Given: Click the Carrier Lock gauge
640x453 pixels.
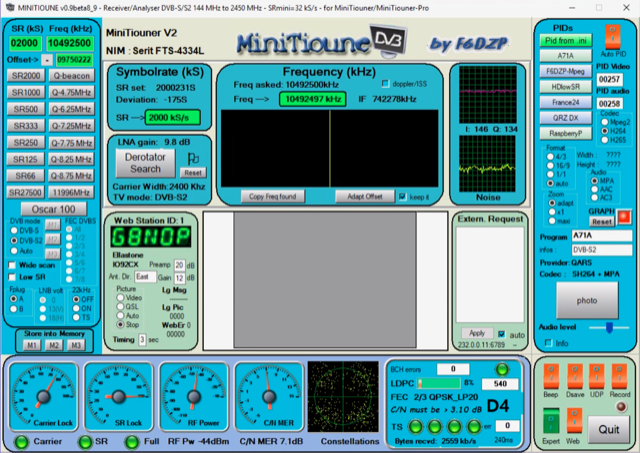Looking at the screenshot, I should pos(44,396).
